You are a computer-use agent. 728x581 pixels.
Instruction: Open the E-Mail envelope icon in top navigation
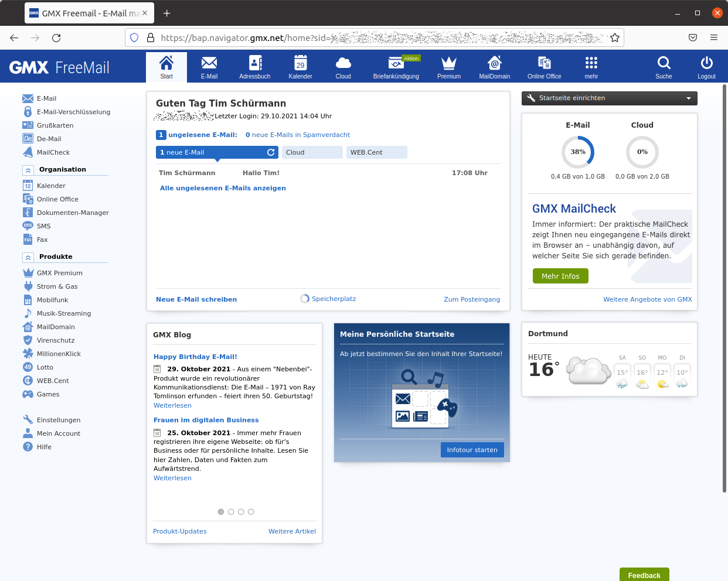coord(209,63)
